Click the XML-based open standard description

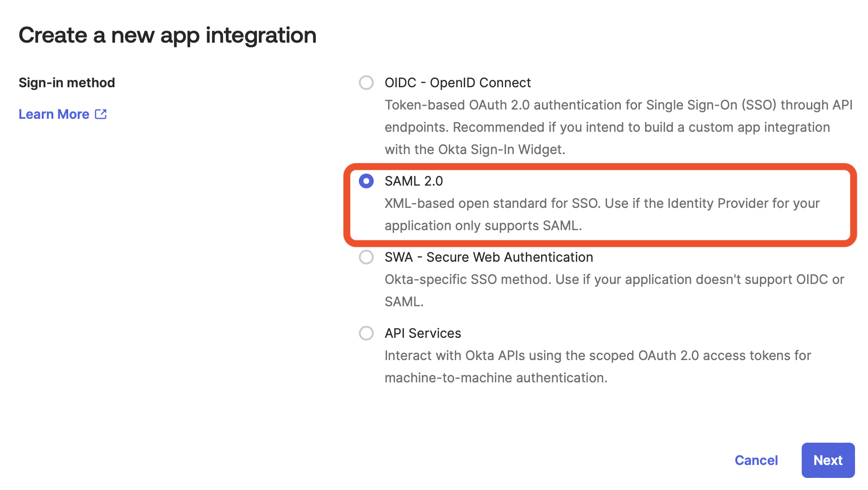602,204
